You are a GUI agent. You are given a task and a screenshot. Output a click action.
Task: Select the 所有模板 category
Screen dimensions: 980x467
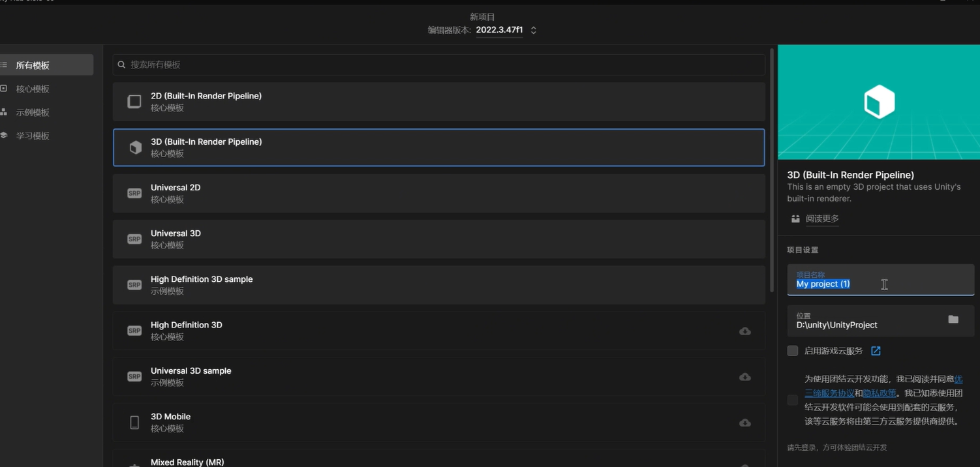pyautogui.click(x=46, y=65)
